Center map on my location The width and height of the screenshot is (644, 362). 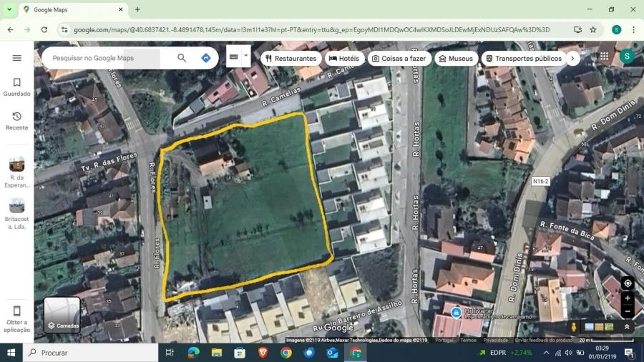[627, 283]
